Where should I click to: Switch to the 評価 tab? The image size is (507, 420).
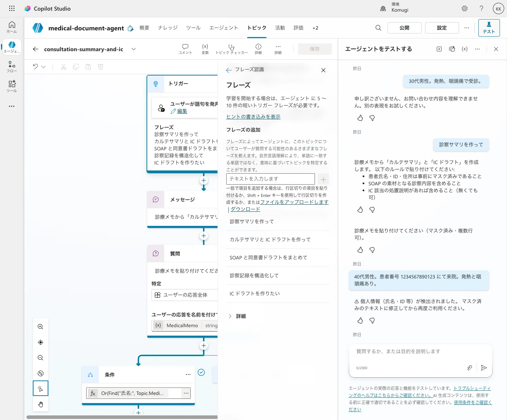point(298,28)
